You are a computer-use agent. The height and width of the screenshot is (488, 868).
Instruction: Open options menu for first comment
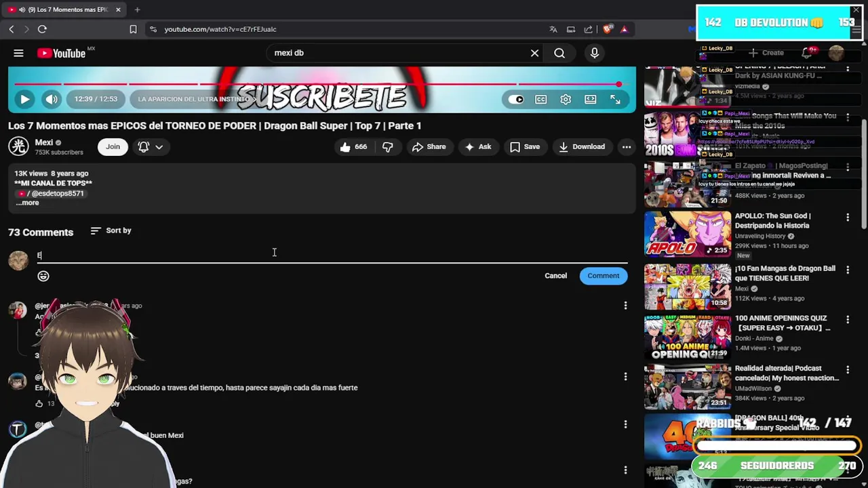pyautogui.click(x=625, y=306)
